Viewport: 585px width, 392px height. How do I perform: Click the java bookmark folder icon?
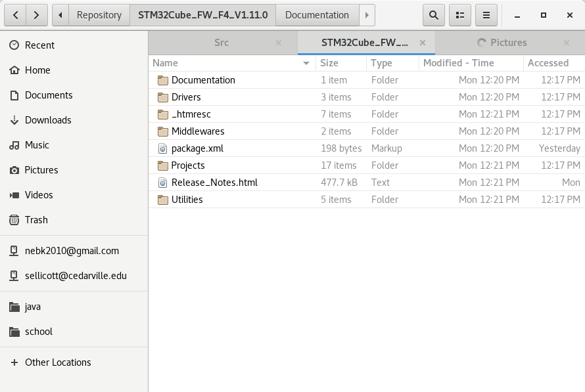pos(14,307)
